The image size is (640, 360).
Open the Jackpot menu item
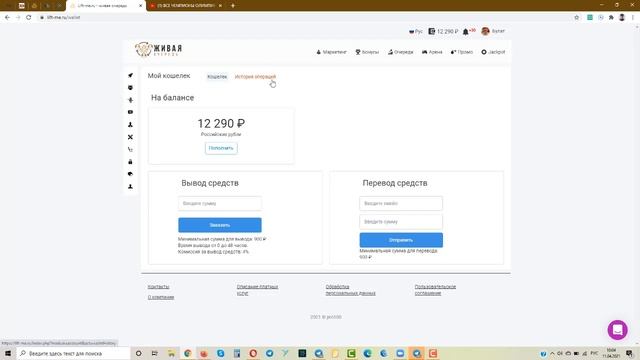click(493, 52)
